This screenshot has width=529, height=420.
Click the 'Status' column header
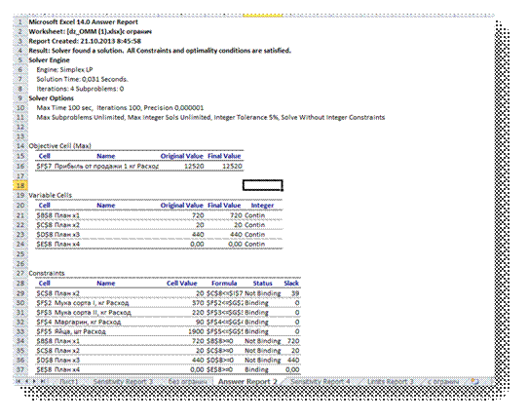click(x=262, y=284)
